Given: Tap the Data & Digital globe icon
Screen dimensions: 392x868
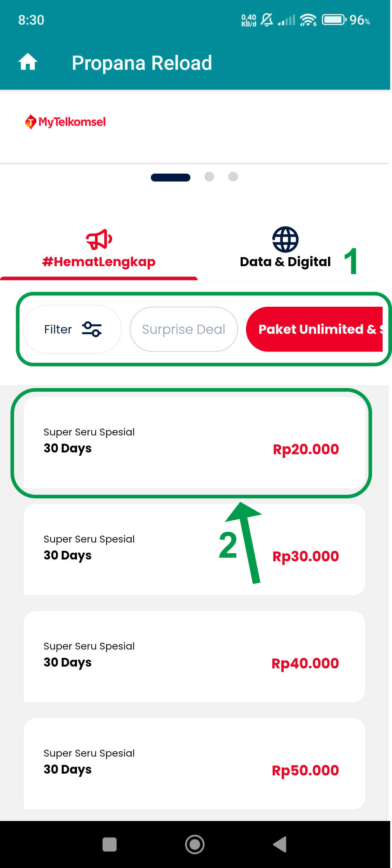Looking at the screenshot, I should [285, 239].
